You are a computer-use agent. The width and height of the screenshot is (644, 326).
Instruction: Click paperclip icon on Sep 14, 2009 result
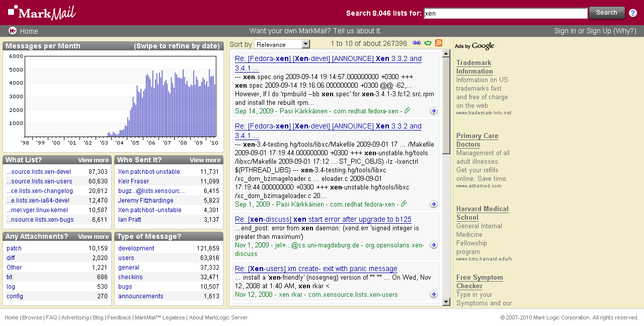point(407,111)
